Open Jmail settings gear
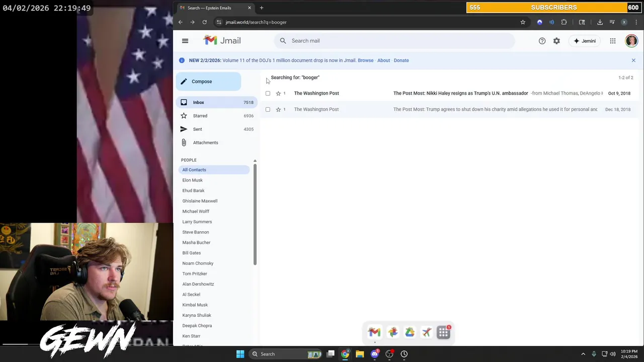 (x=556, y=41)
